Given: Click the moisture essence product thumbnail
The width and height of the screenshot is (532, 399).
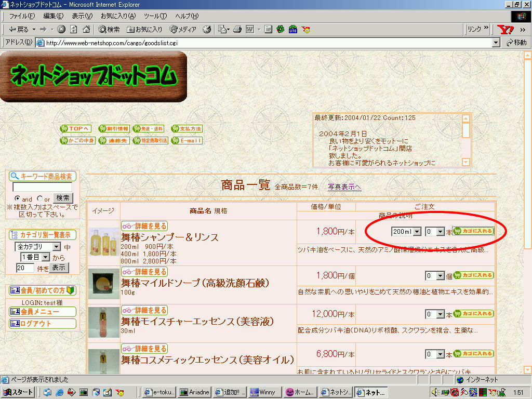Looking at the screenshot, I should click(104, 322).
